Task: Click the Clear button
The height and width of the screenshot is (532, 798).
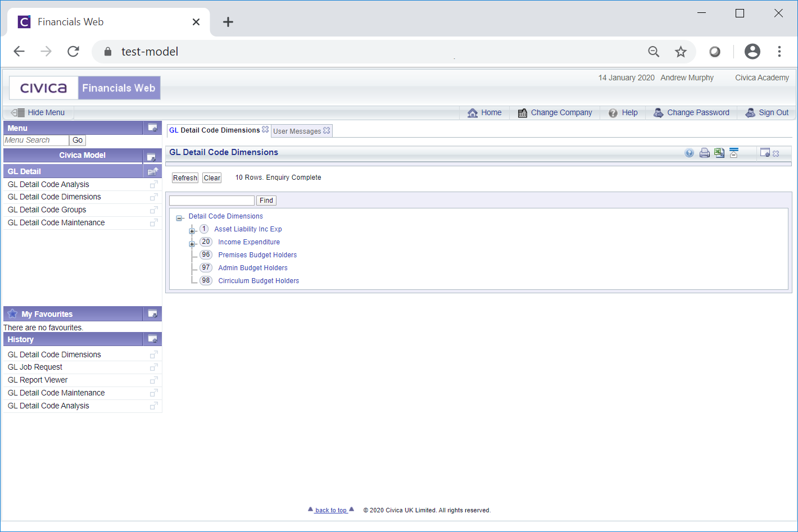Action: point(212,178)
